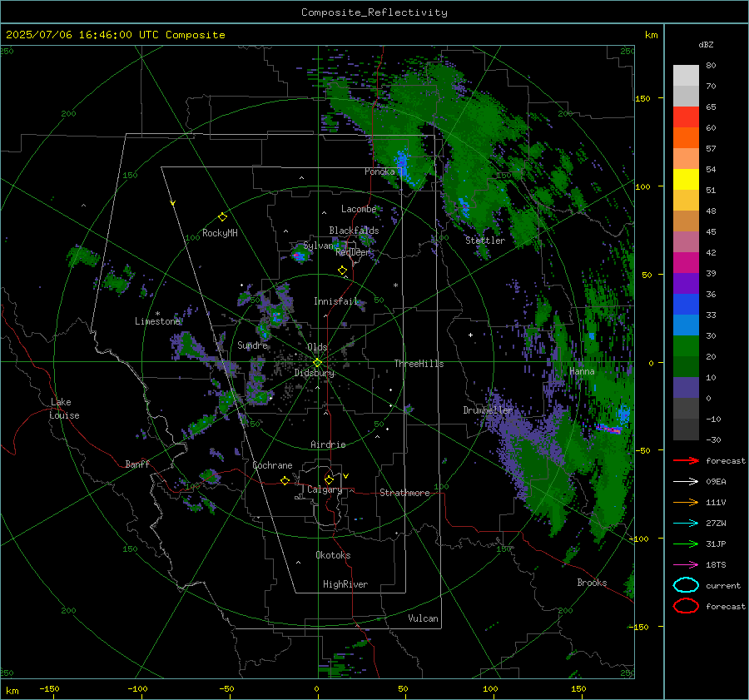Click the magenta 18TS arrow legend icon

686,565
